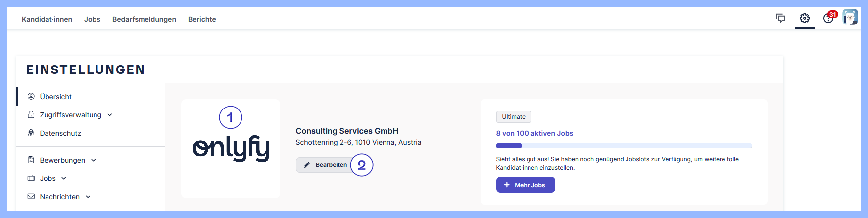868x218 pixels.
Task: Expand the sidebar Jobs chevron
Action: point(64,178)
